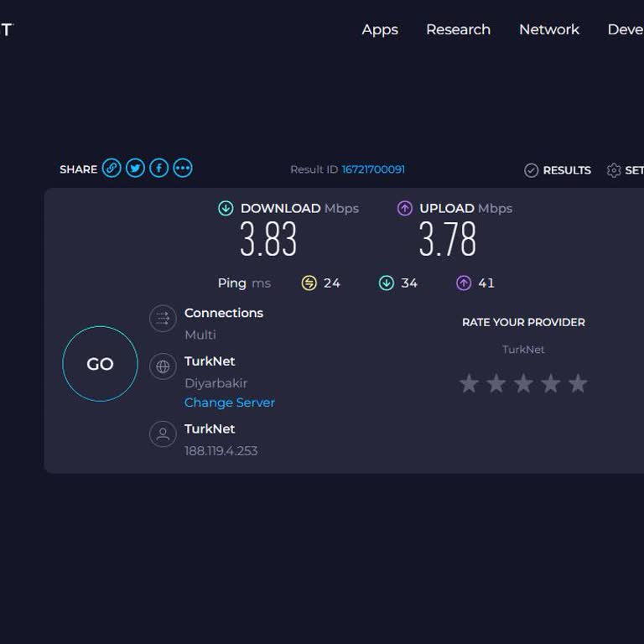
Task: Click the RESULTS checkmark icon
Action: [531, 170]
